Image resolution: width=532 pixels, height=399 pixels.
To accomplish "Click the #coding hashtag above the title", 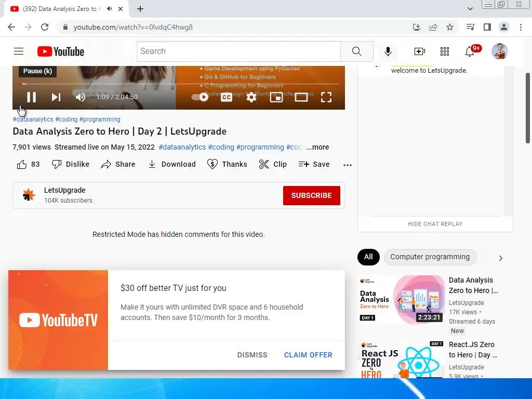I will 66,119.
